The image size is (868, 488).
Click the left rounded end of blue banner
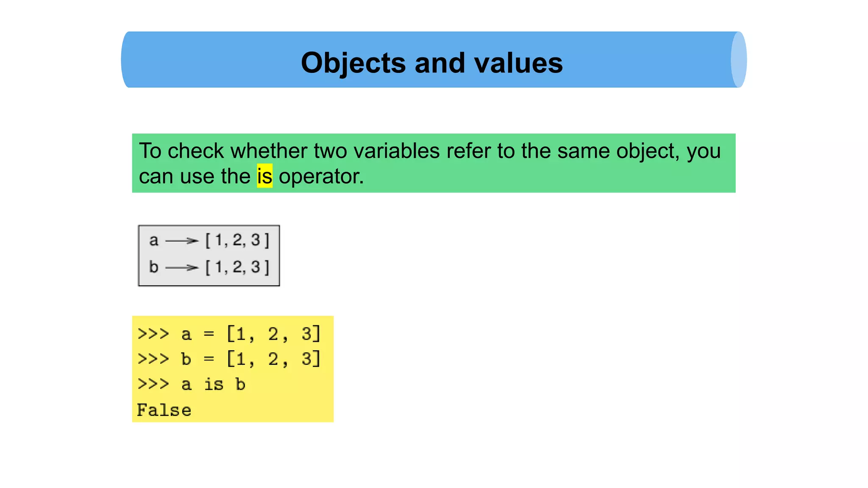pos(126,60)
